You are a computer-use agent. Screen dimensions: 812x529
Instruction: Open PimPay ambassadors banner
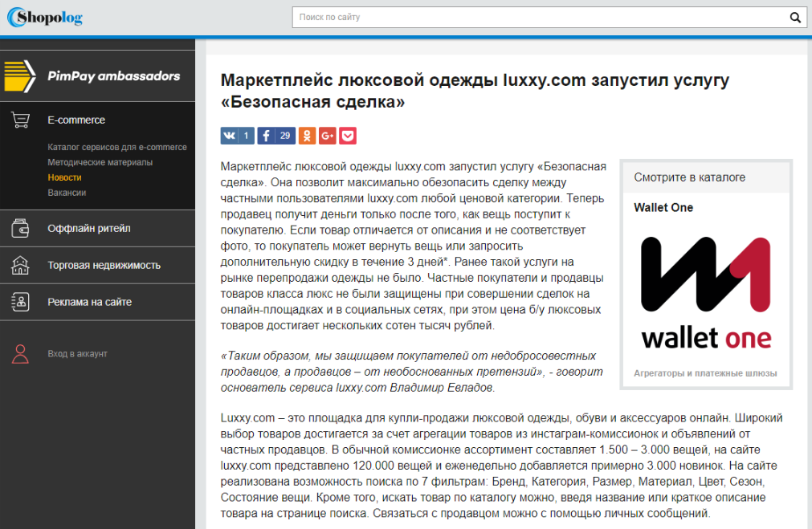pos(97,76)
